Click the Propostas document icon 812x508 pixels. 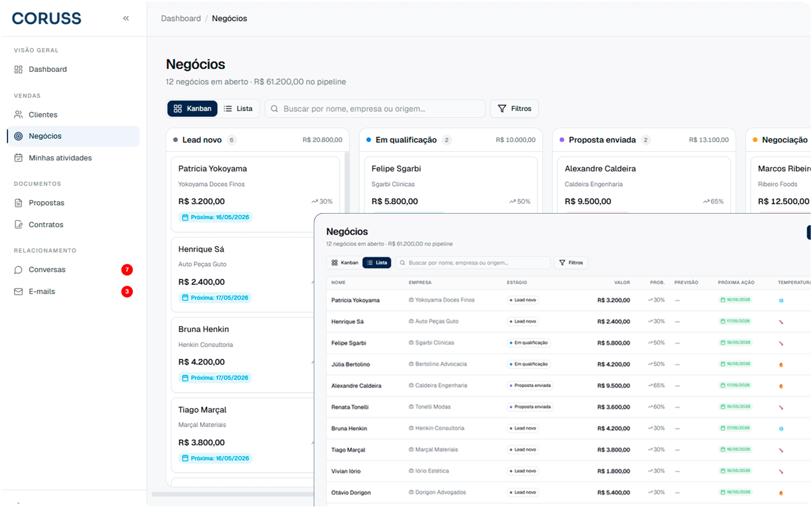tap(18, 203)
